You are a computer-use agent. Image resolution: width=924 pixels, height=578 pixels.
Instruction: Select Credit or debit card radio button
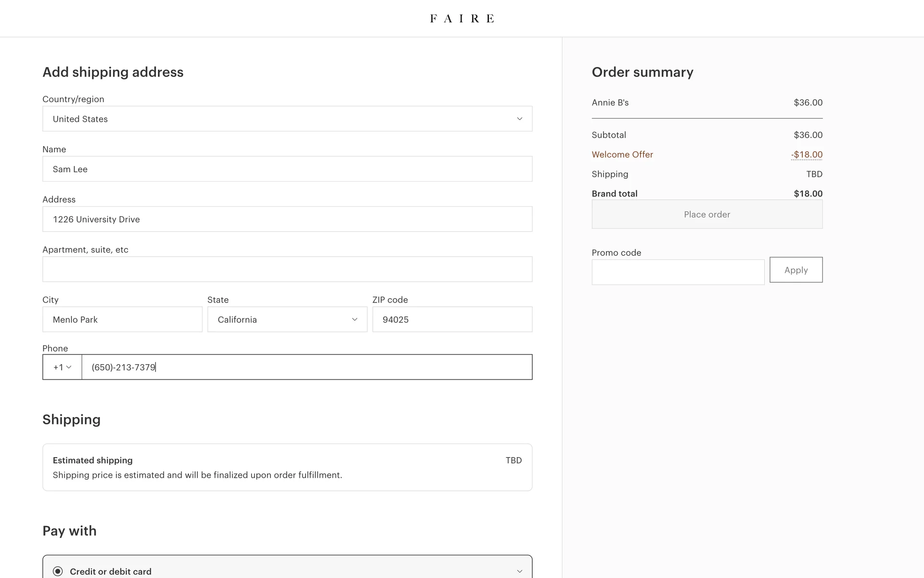tap(58, 571)
